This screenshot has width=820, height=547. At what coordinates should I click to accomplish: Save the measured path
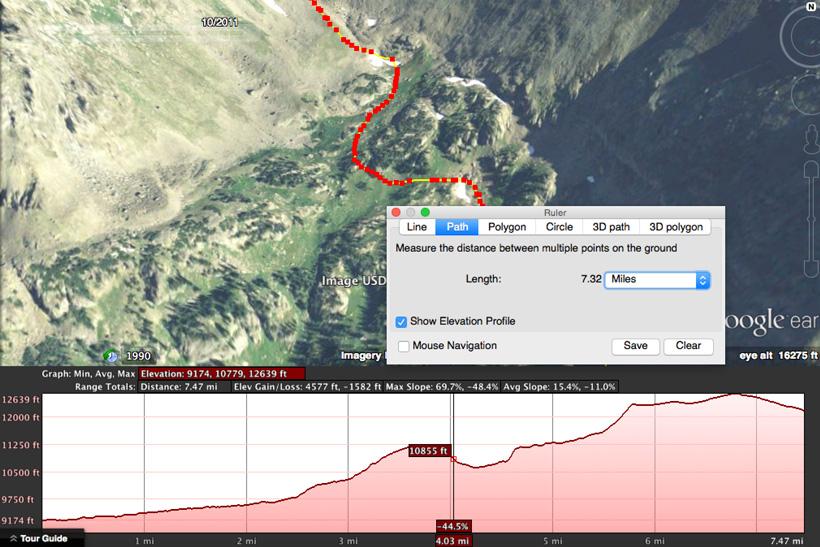coord(635,346)
